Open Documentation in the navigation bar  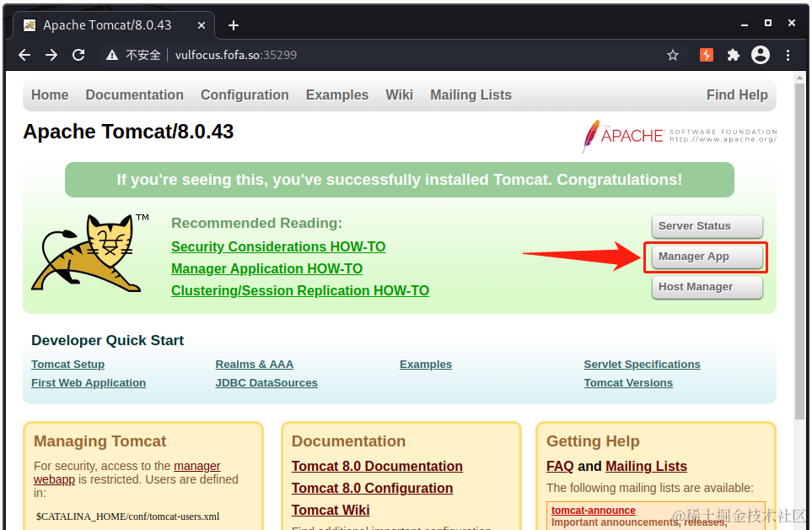[x=135, y=95]
